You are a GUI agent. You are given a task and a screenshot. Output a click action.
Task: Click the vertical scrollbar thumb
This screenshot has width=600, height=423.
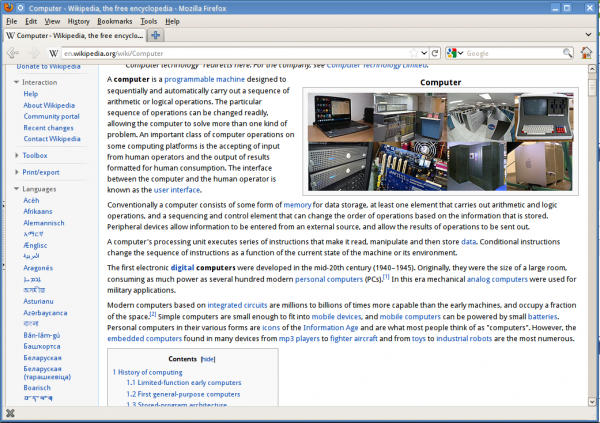click(x=592, y=87)
